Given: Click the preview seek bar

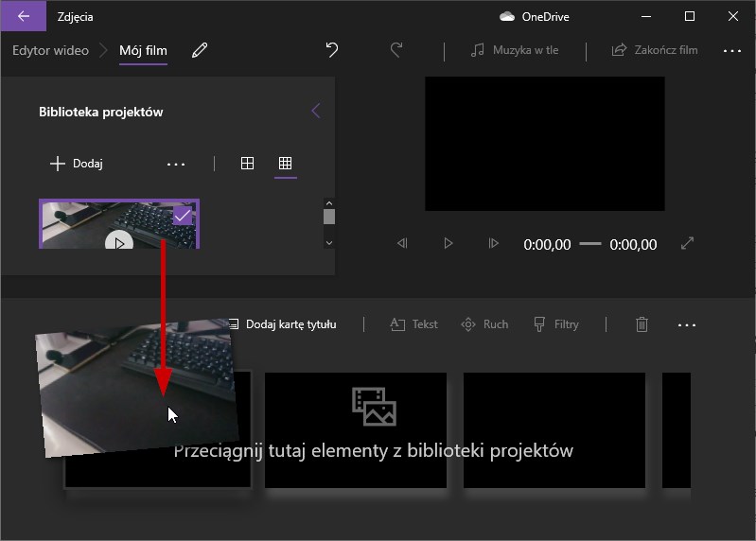Looking at the screenshot, I should click(x=590, y=244).
